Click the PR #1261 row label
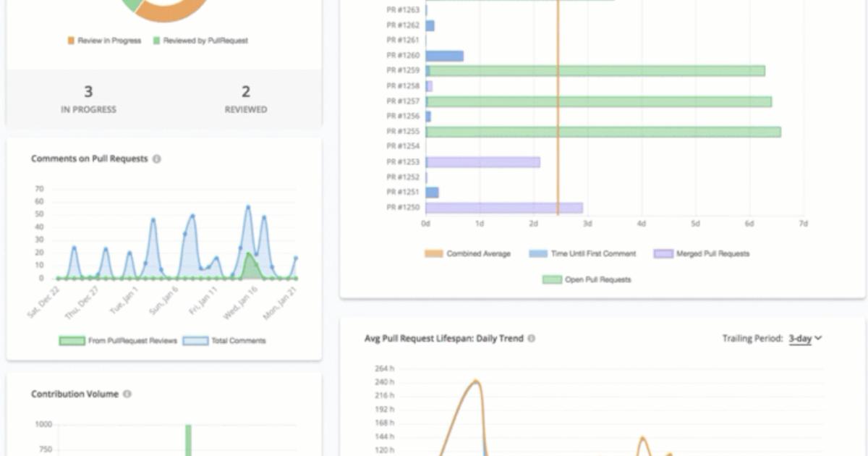 (403, 41)
